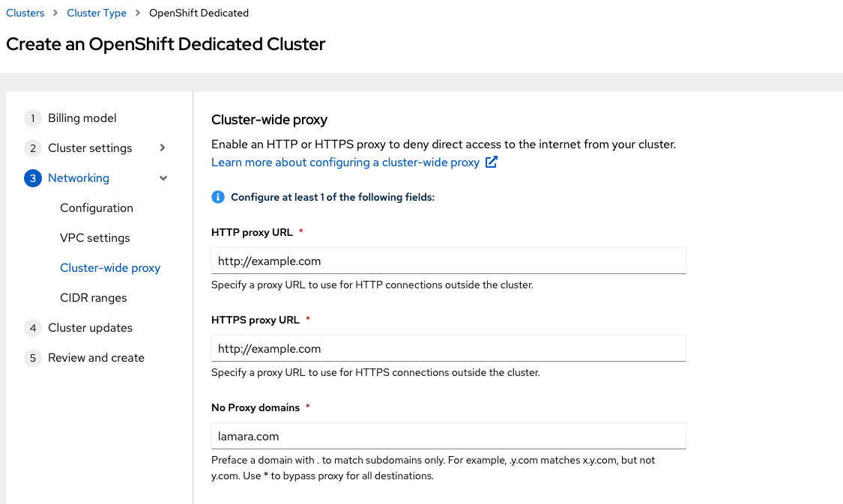Focus the HTTP proxy URL field
The image size is (843, 504).
(449, 261)
